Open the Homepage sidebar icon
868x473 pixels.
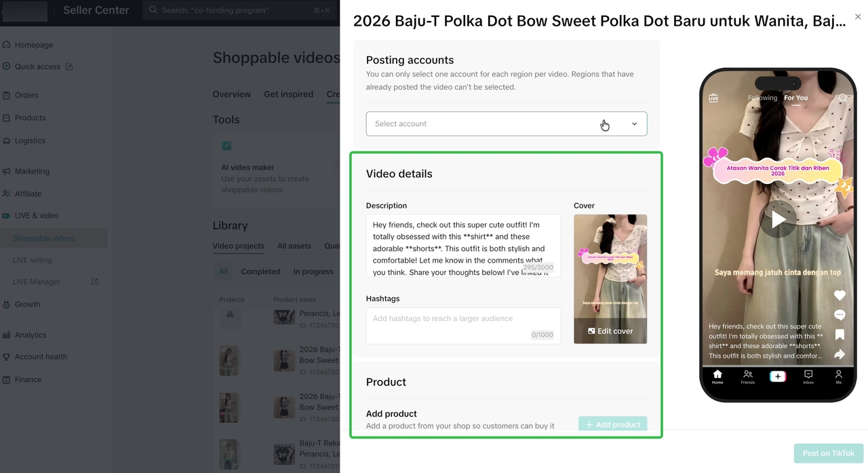7,45
